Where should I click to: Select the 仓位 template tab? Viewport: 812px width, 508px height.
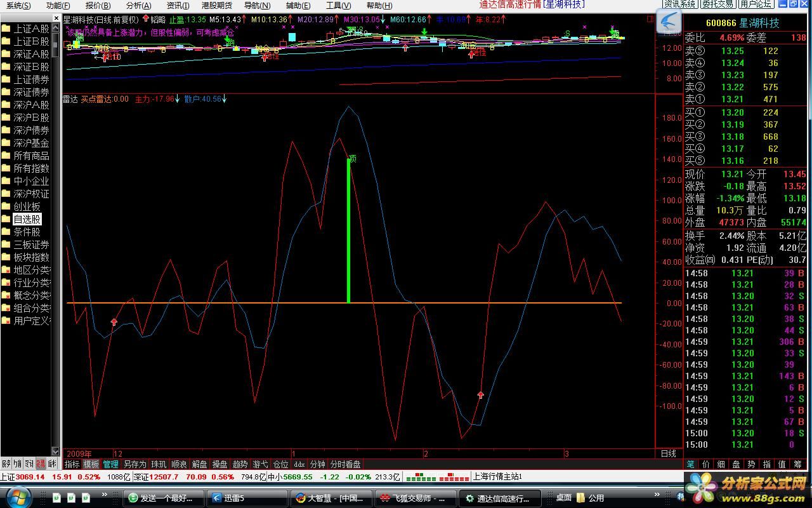point(280,464)
